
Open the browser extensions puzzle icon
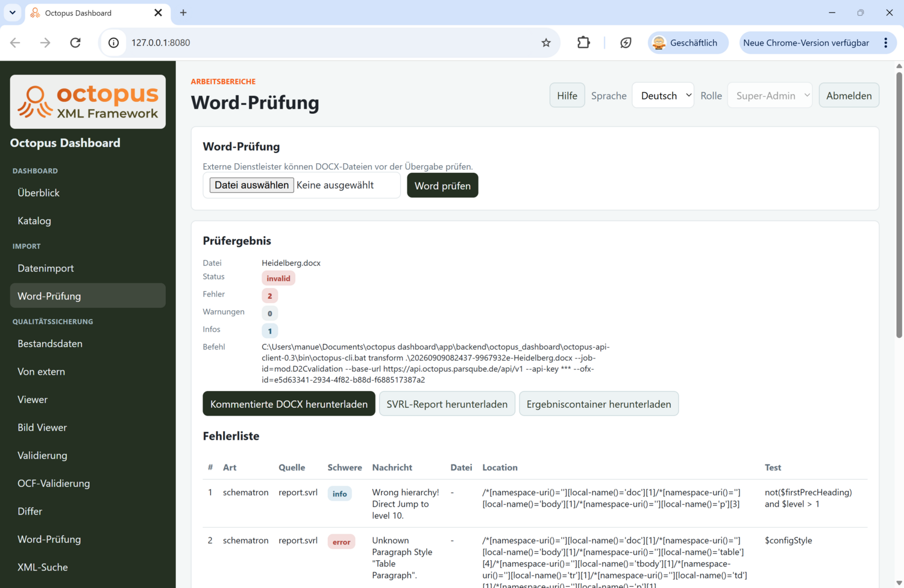pyautogui.click(x=583, y=43)
